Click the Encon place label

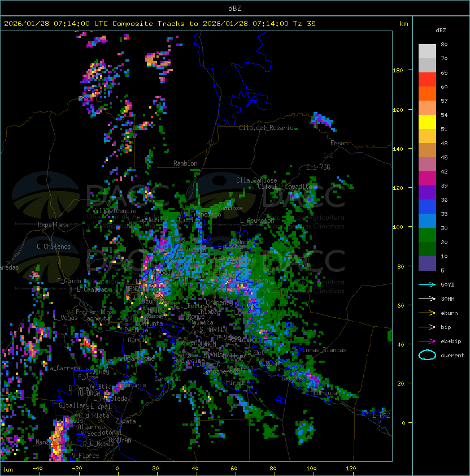pyautogui.click(x=339, y=143)
